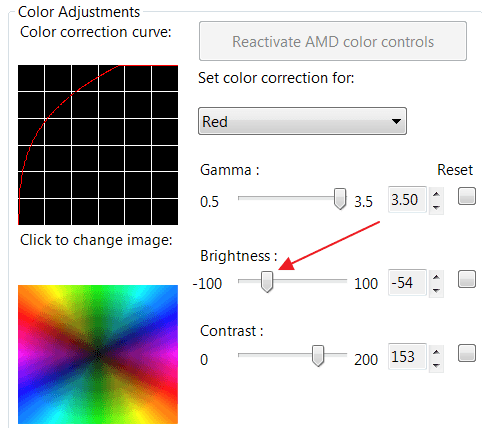Click the dropdown arrow beside Red
This screenshot has height=428, width=482.
[x=396, y=121]
